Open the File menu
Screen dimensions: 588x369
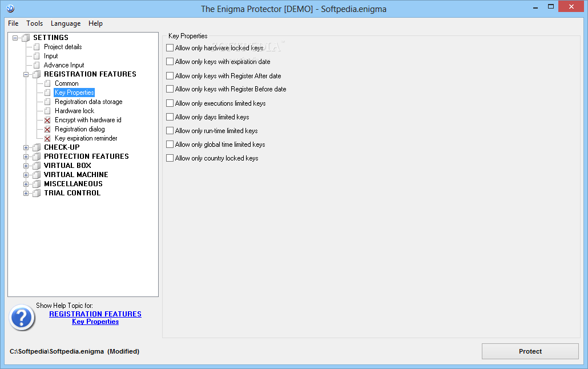coord(13,23)
